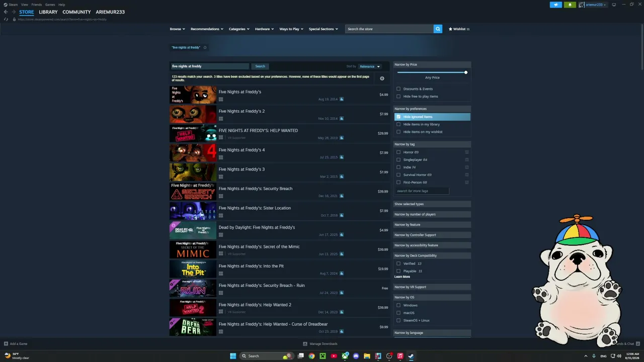Click the Search button beside the term field
The image size is (644, 362).
click(260, 66)
